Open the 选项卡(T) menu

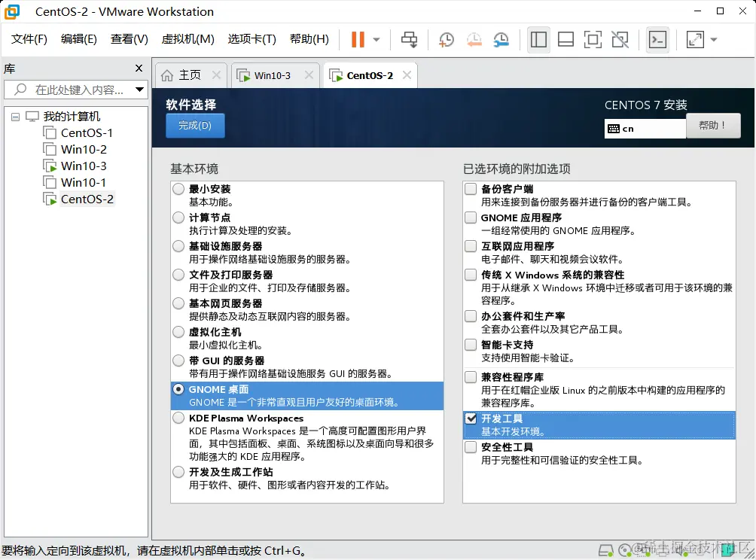[x=251, y=39]
